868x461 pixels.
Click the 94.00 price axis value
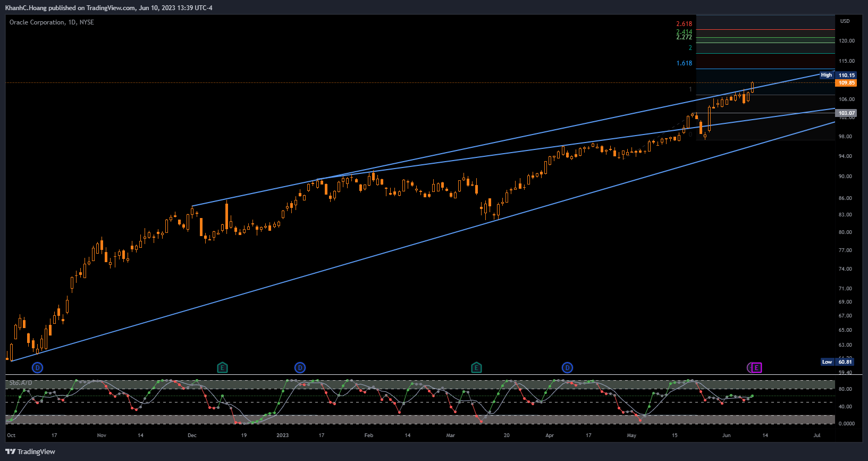pyautogui.click(x=846, y=156)
